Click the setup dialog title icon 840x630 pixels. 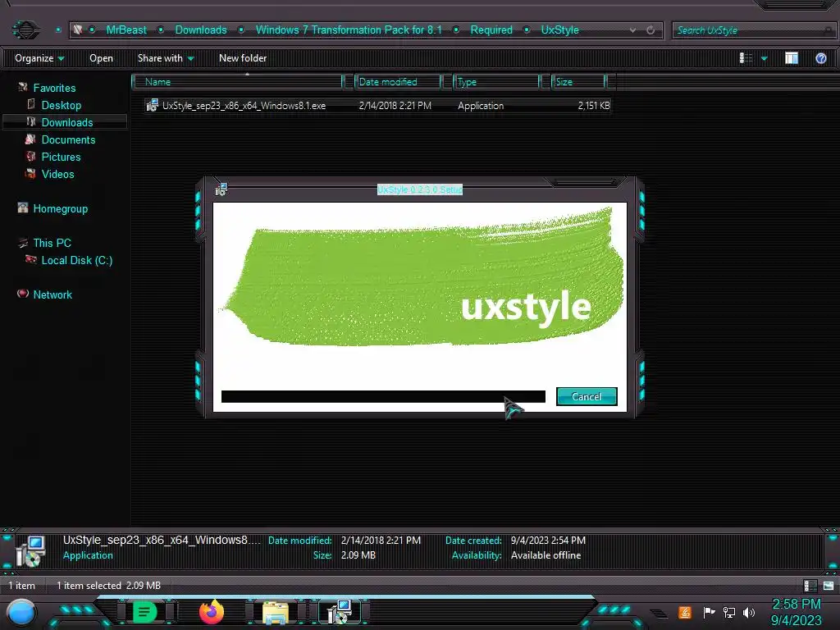click(x=221, y=189)
